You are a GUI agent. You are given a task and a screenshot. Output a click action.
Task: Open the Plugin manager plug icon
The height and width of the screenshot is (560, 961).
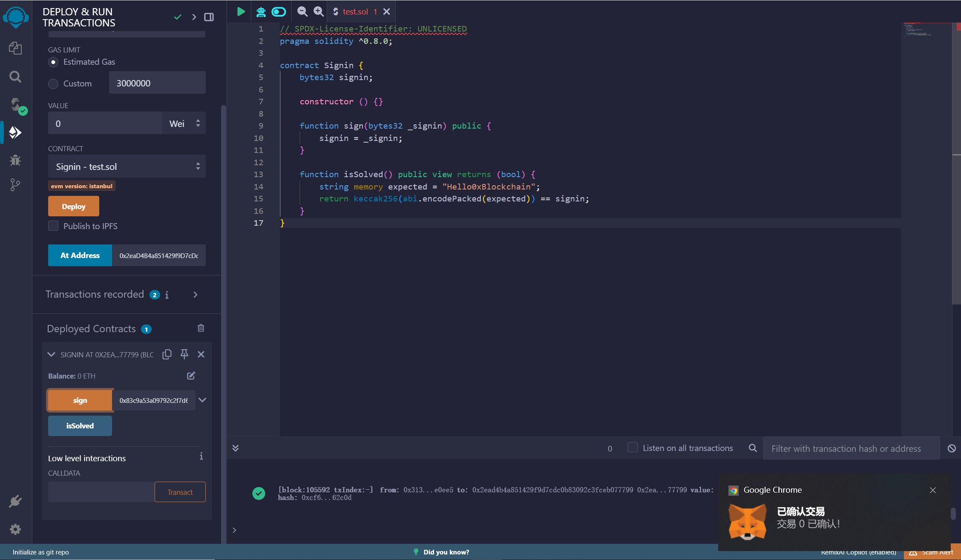click(x=15, y=501)
